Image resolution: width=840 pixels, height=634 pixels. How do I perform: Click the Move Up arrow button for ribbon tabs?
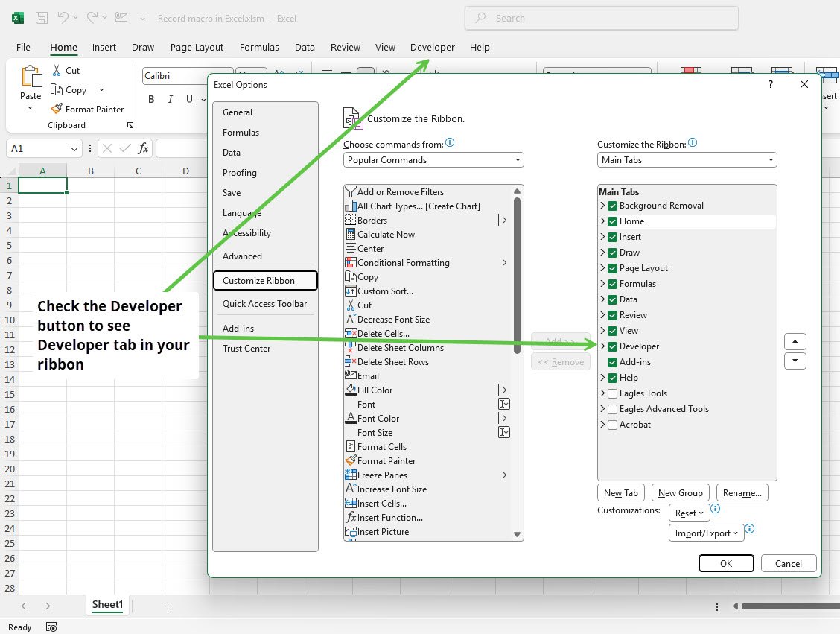click(x=795, y=341)
